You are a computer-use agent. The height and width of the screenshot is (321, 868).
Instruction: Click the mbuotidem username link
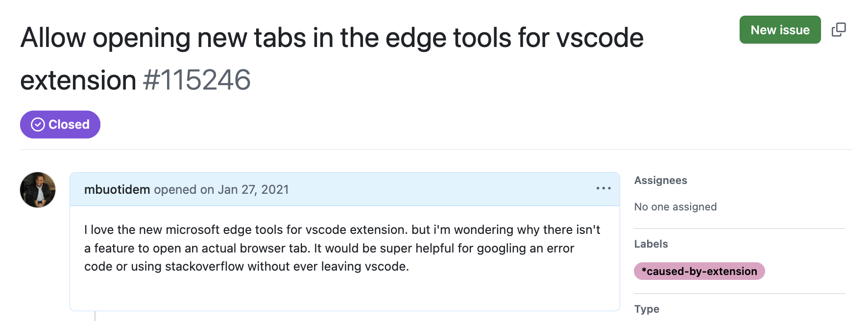(117, 189)
